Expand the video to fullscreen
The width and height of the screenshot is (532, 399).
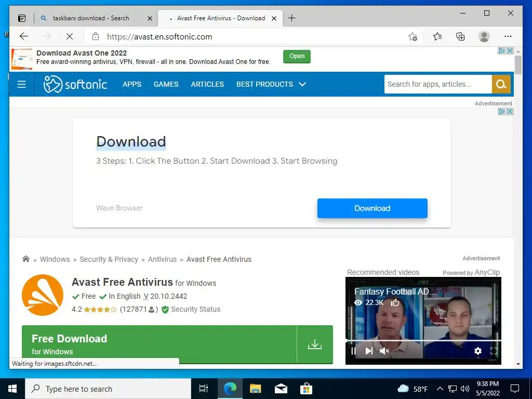click(x=494, y=351)
